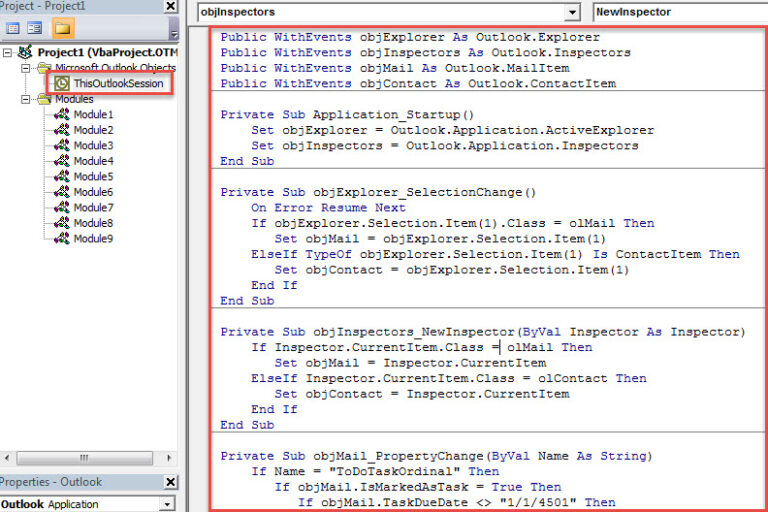Collapse the Project1 root tree node
Viewport: 768px width, 512px height.
point(9,52)
